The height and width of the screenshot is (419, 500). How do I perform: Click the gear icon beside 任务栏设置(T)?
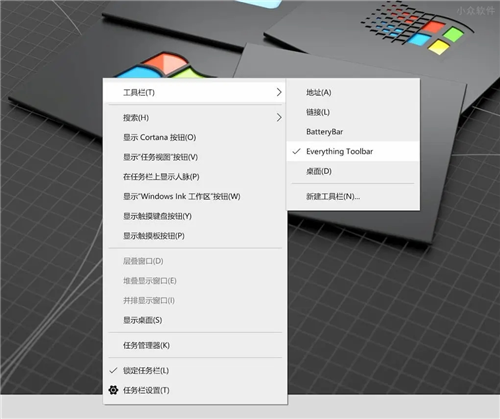click(x=113, y=390)
